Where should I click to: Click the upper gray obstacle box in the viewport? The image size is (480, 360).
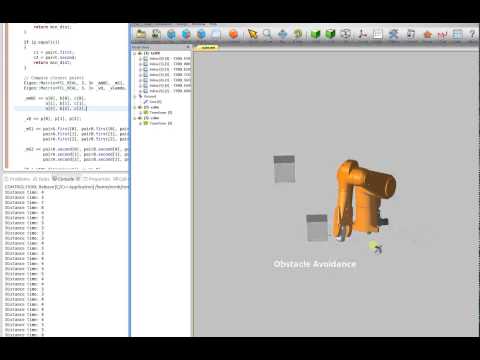[284, 169]
